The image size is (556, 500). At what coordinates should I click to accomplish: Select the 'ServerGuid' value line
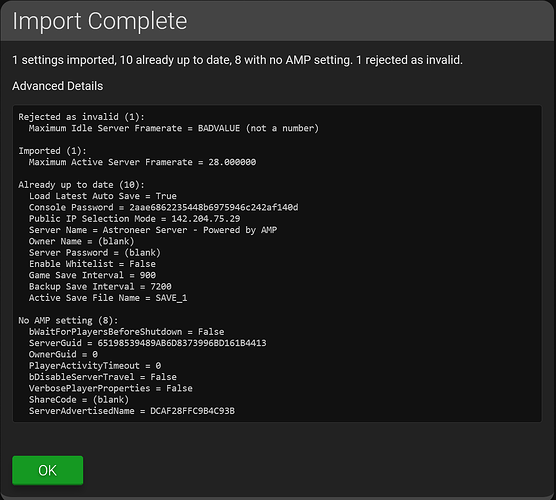[148, 343]
